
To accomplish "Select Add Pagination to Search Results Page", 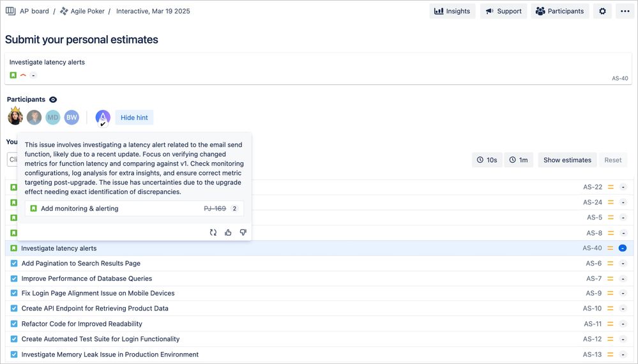I will click(319, 264).
